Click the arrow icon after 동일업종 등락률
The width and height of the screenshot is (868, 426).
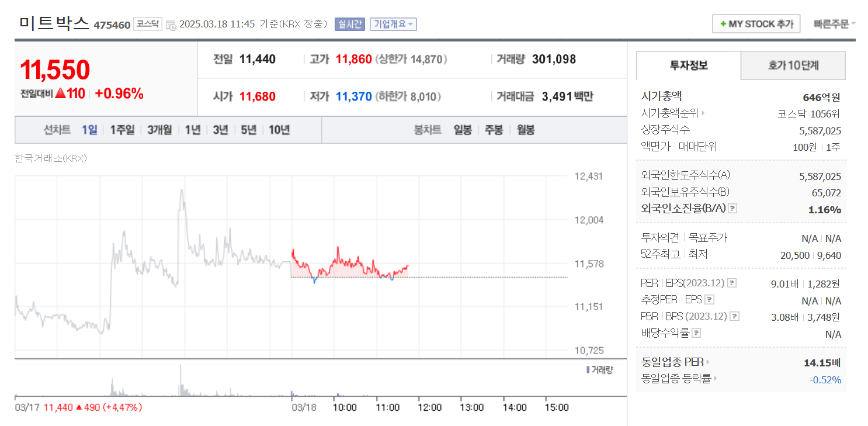coord(716,379)
